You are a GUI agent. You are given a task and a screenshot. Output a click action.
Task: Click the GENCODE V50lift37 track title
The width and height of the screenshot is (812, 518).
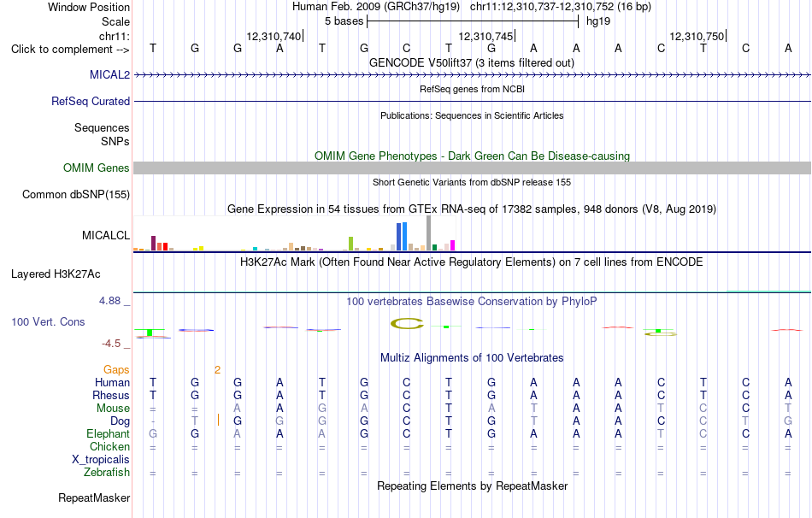coord(472,62)
